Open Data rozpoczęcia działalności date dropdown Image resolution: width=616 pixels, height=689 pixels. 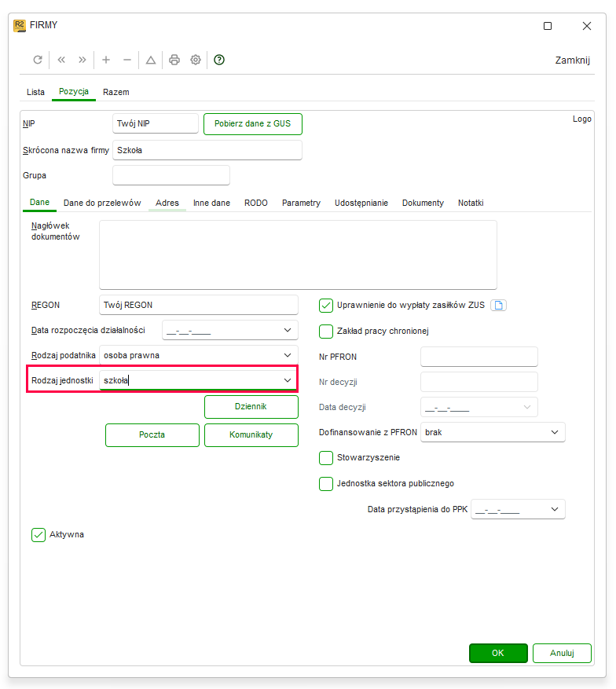click(x=288, y=331)
